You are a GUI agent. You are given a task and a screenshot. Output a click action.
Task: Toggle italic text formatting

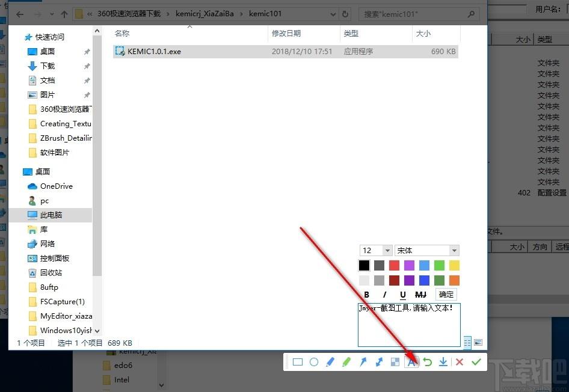[x=385, y=295]
